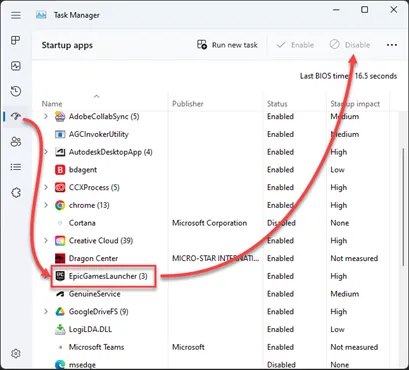Expand the GoogleDriveFS (9) group
409x370 pixels.
tap(46, 312)
